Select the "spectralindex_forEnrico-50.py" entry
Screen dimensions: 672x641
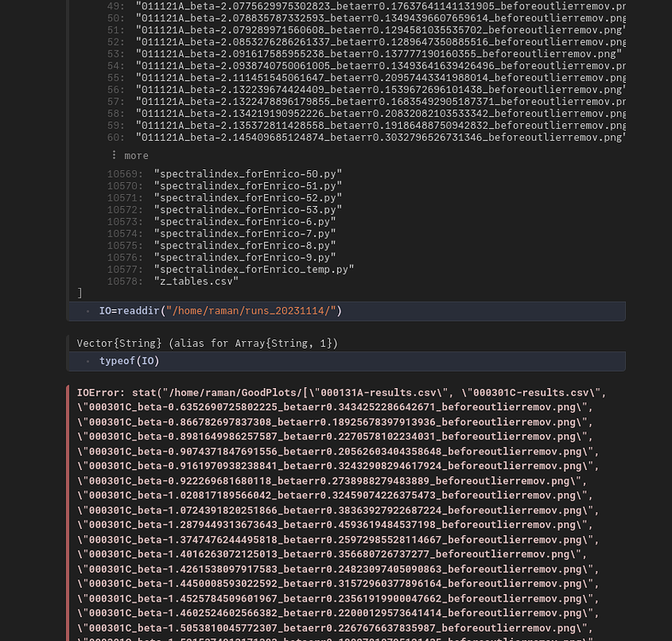point(248,174)
